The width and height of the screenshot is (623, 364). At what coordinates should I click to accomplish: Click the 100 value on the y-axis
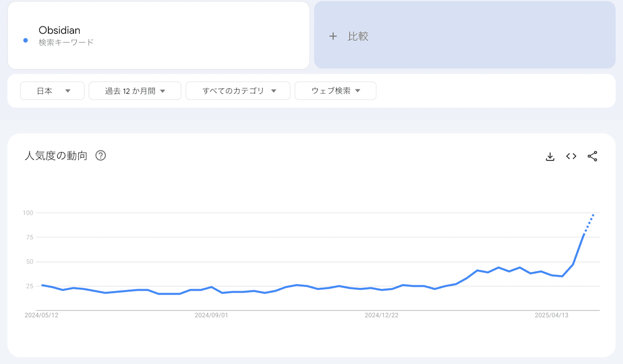pos(28,213)
